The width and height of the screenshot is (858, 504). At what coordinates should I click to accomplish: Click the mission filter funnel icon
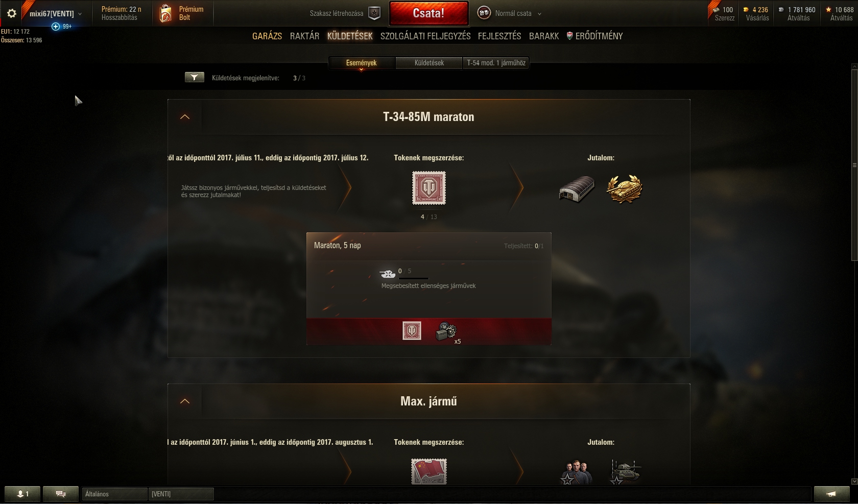pyautogui.click(x=194, y=77)
